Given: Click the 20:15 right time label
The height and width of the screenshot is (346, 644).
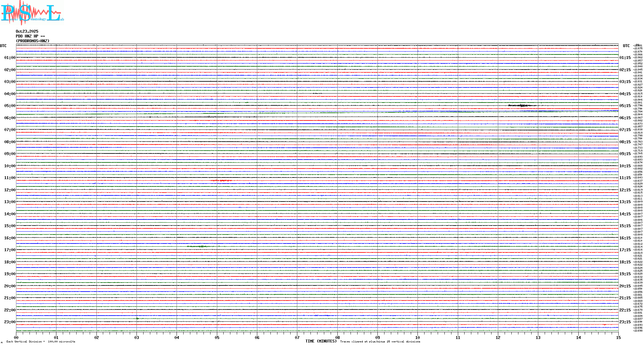Looking at the screenshot, I should [625, 286].
